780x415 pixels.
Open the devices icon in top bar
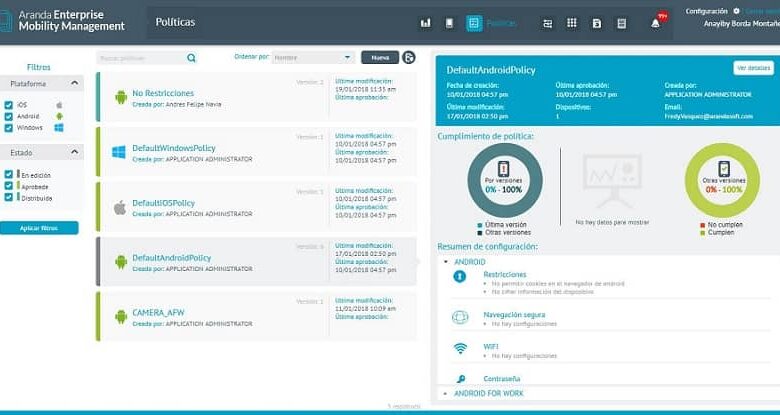(449, 23)
